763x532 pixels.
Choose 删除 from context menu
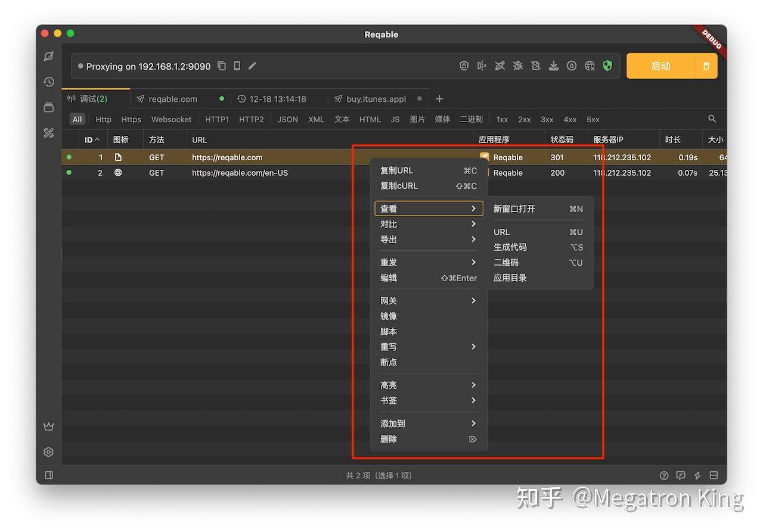(429, 439)
